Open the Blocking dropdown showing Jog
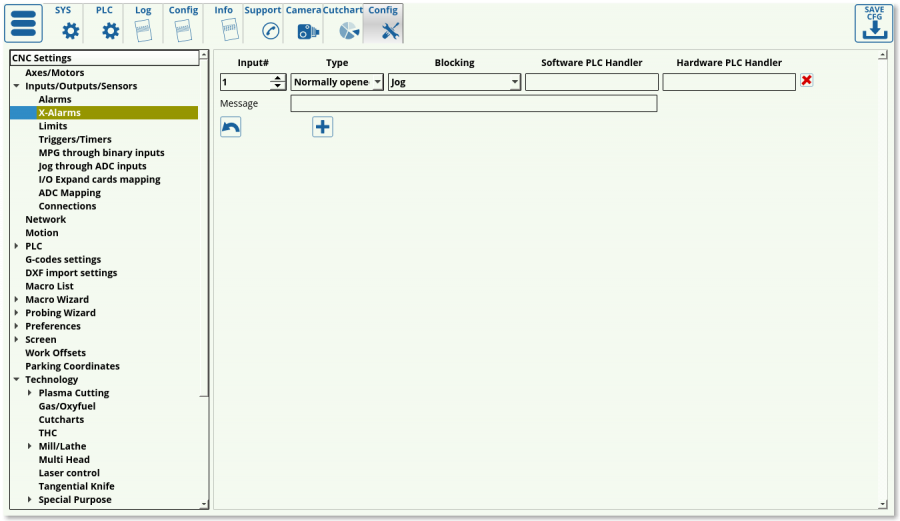 [455, 82]
